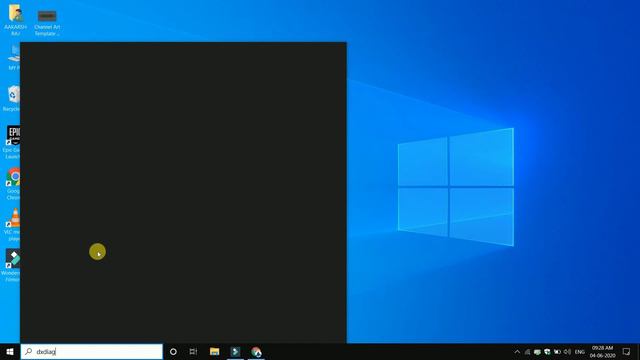
Task: Open the clock and date flyout
Action: (602, 351)
